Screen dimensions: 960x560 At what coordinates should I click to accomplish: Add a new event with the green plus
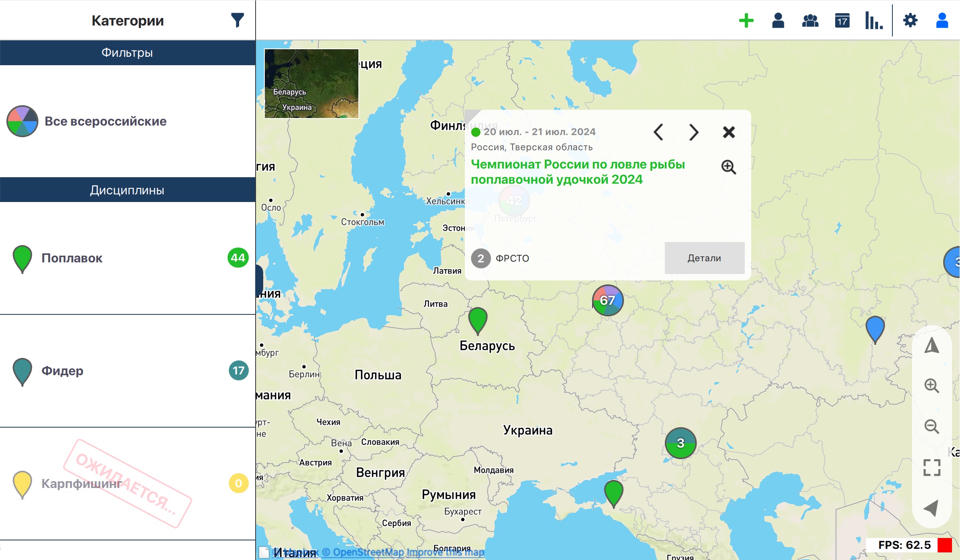coord(746,20)
